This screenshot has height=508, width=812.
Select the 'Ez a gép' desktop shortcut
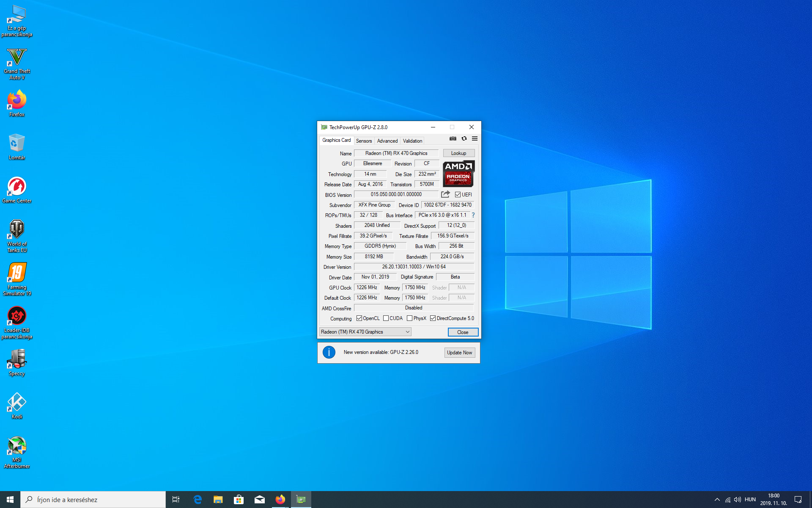pos(17,21)
